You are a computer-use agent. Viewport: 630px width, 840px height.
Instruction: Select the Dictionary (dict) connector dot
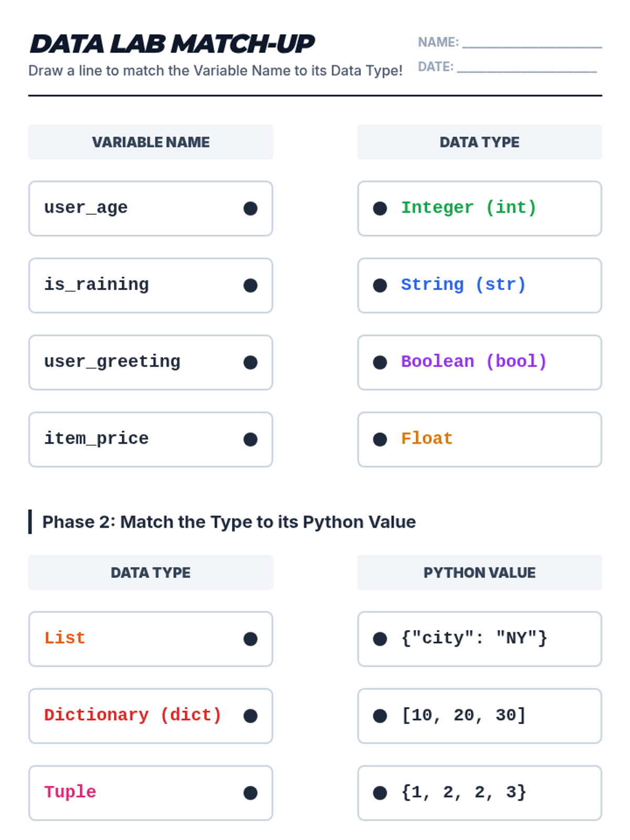tap(250, 716)
